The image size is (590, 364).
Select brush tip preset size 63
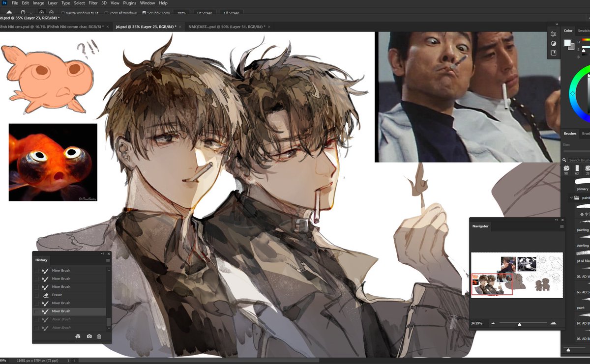pyautogui.click(x=577, y=170)
